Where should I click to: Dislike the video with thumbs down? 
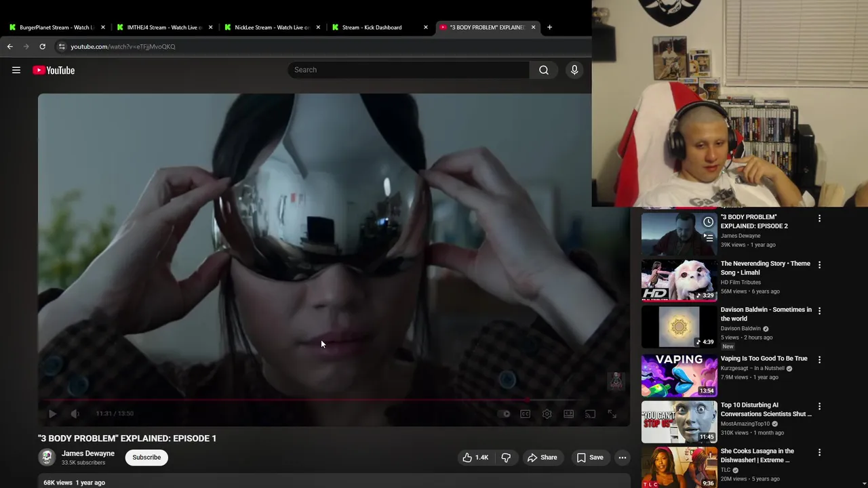point(507,457)
